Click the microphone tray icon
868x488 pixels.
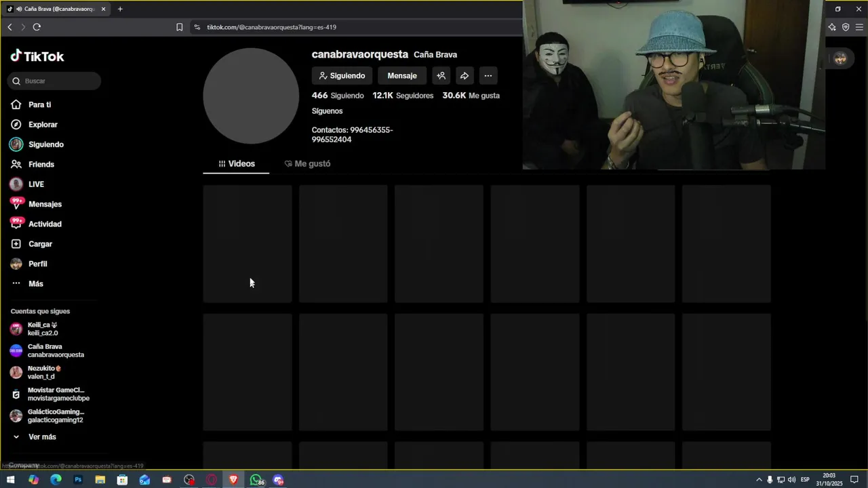[x=770, y=480]
